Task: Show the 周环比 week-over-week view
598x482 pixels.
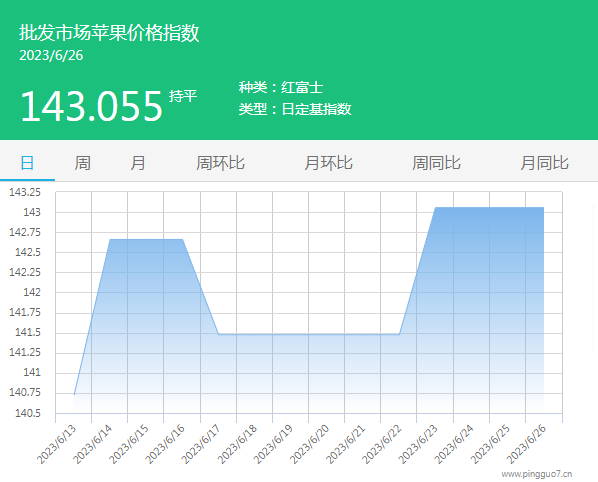Action: (220, 163)
